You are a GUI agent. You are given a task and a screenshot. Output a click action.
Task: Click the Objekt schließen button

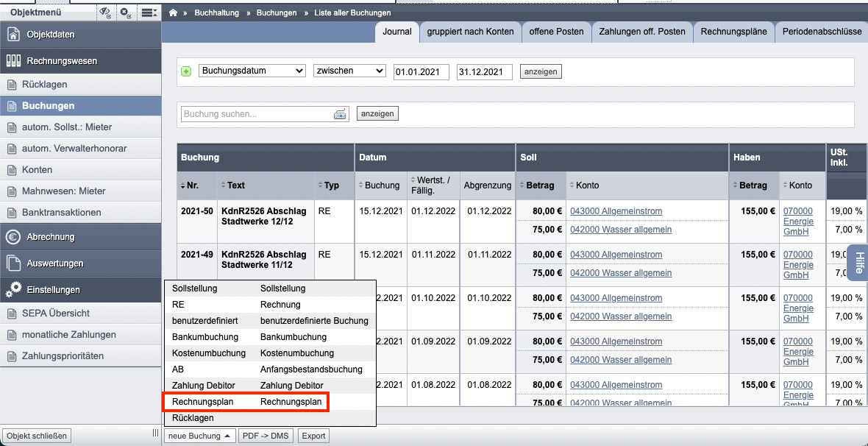37,436
